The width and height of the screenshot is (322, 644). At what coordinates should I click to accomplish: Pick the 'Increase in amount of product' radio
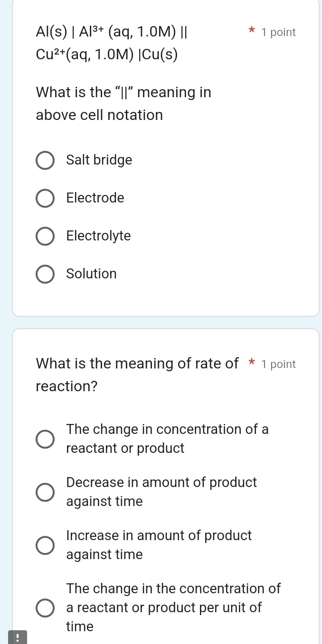coord(45,545)
